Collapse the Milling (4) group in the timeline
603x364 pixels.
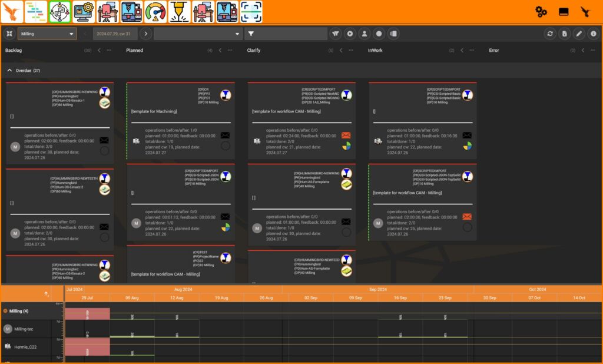click(x=5, y=310)
